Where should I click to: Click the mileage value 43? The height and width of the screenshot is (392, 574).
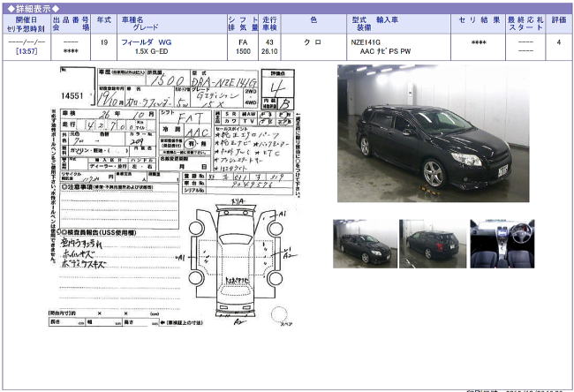[x=270, y=42]
